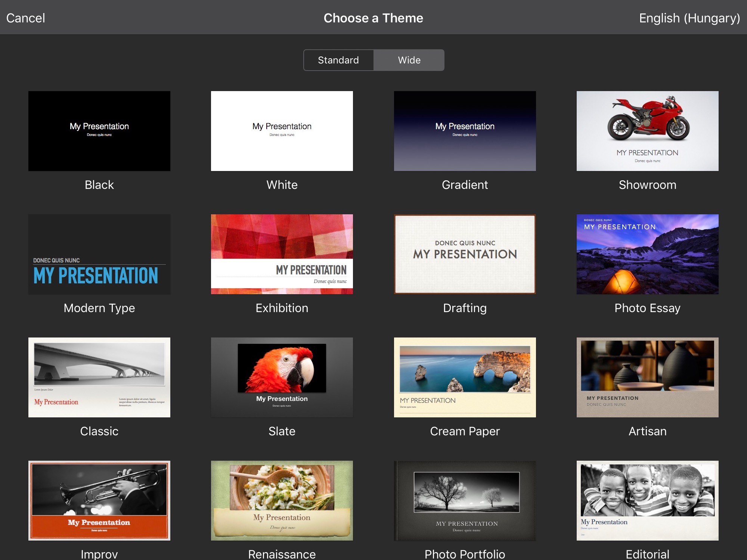The image size is (747, 560).
Task: Tap the Improv trumpet theme thumbnail
Action: tap(99, 501)
